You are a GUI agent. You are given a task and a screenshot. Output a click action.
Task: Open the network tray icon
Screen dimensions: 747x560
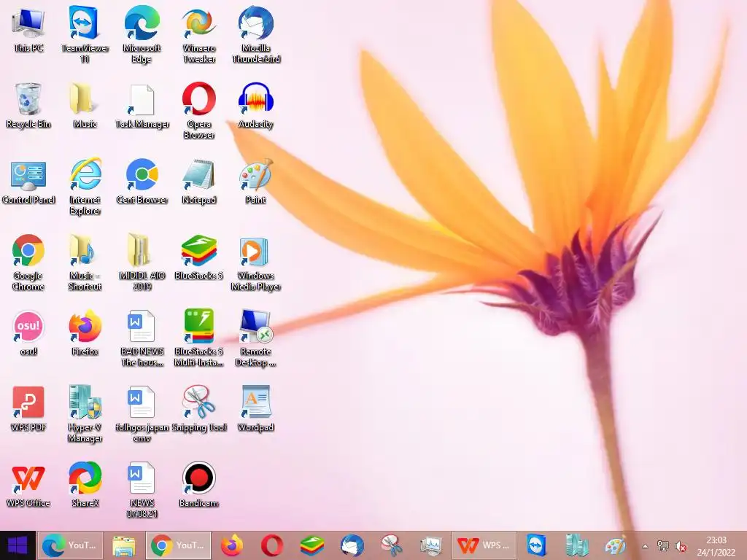pyautogui.click(x=662, y=546)
